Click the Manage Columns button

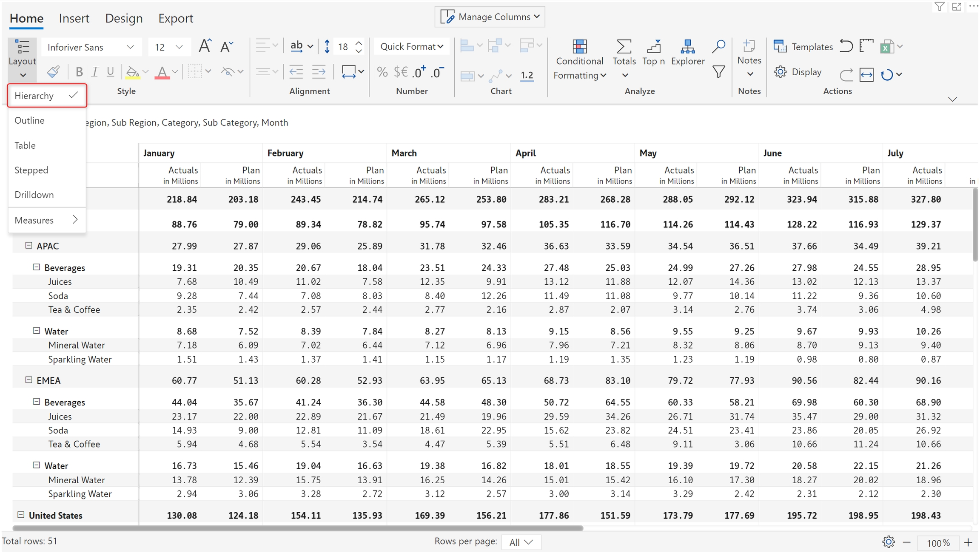(x=490, y=17)
